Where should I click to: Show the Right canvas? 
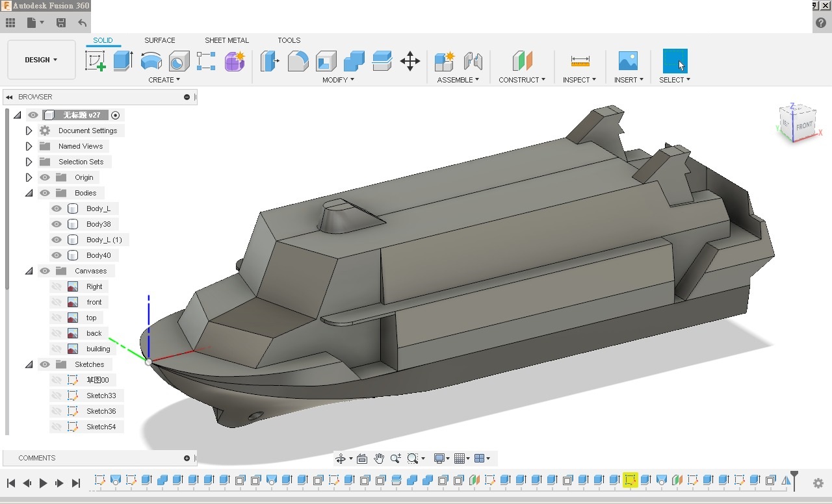coord(57,286)
